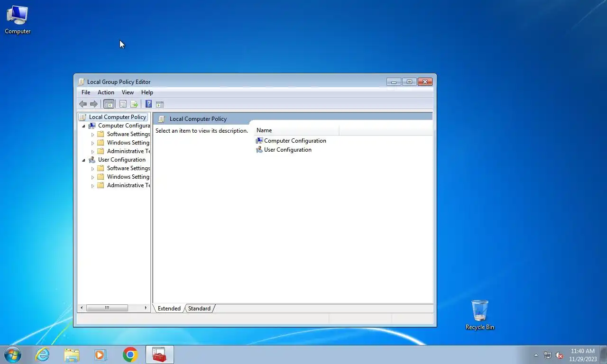The width and height of the screenshot is (607, 364).
Task: Switch to the Extended tab
Action: click(x=169, y=309)
